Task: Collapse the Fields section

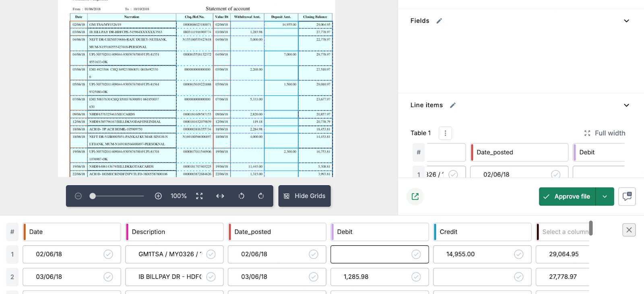Action: pos(626,21)
